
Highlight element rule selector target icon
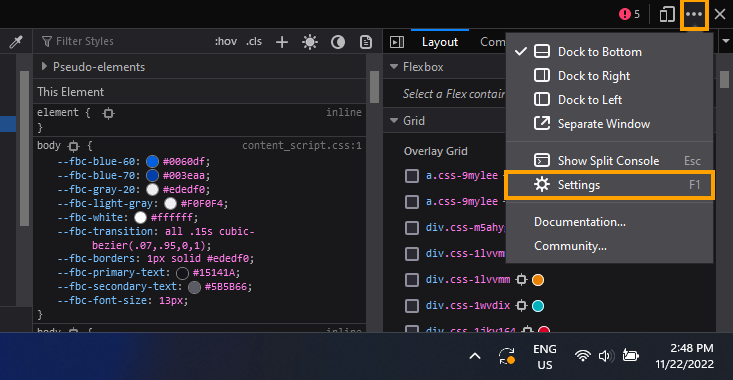pos(108,113)
